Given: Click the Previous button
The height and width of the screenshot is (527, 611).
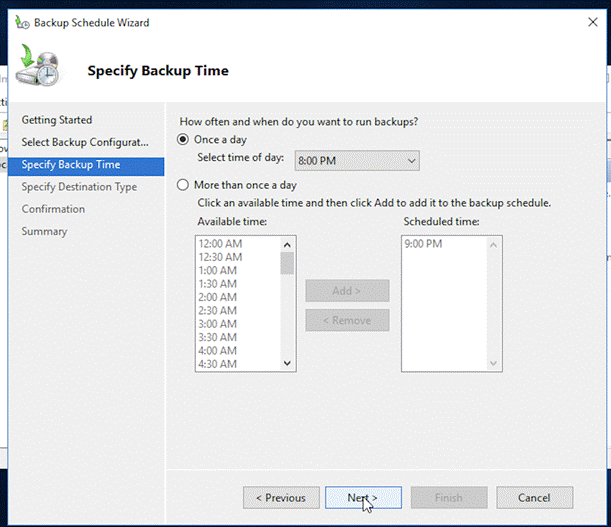Looking at the screenshot, I should (x=280, y=497).
